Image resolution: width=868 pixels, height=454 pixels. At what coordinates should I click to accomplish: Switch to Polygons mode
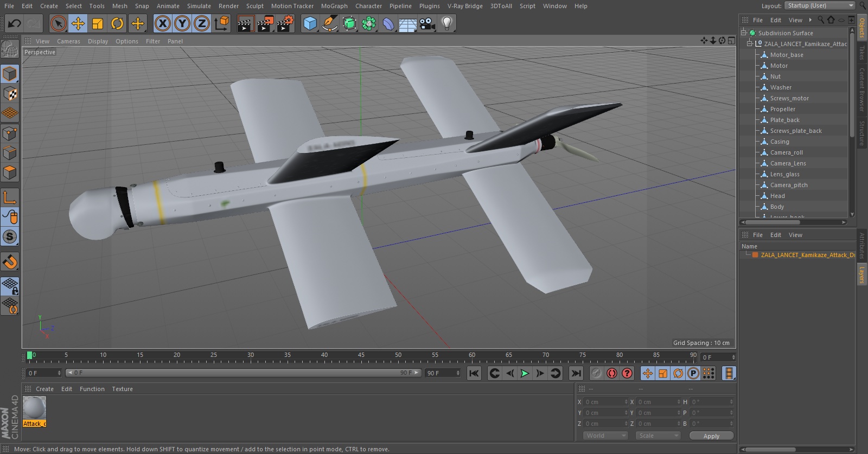(x=10, y=172)
